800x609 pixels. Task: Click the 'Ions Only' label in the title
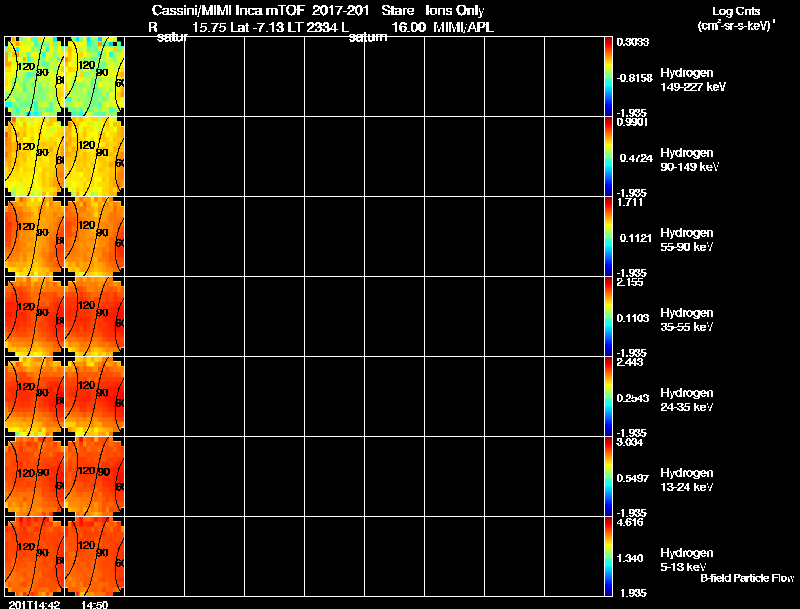455,11
